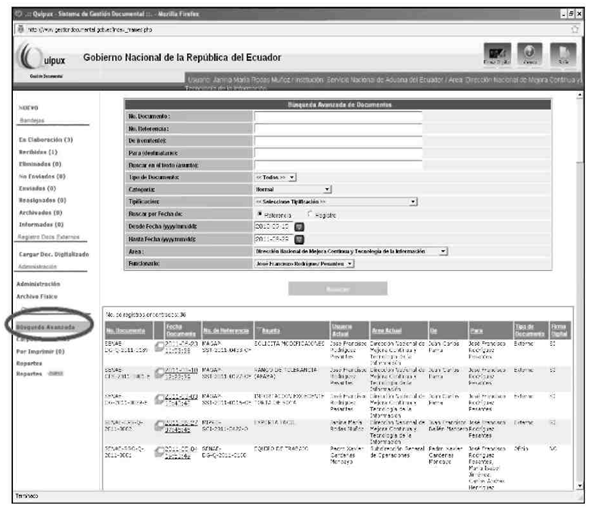Viewport: 592px width, 510px height.
Task: Open Búsqueda Avanzada in the sidebar
Action: pyautogui.click(x=45, y=327)
